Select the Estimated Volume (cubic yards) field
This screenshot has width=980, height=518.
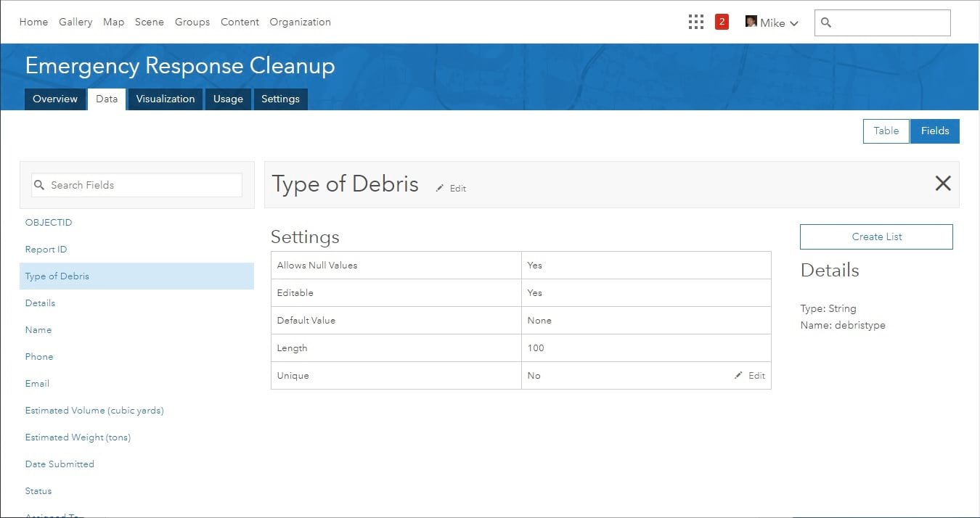coord(94,411)
